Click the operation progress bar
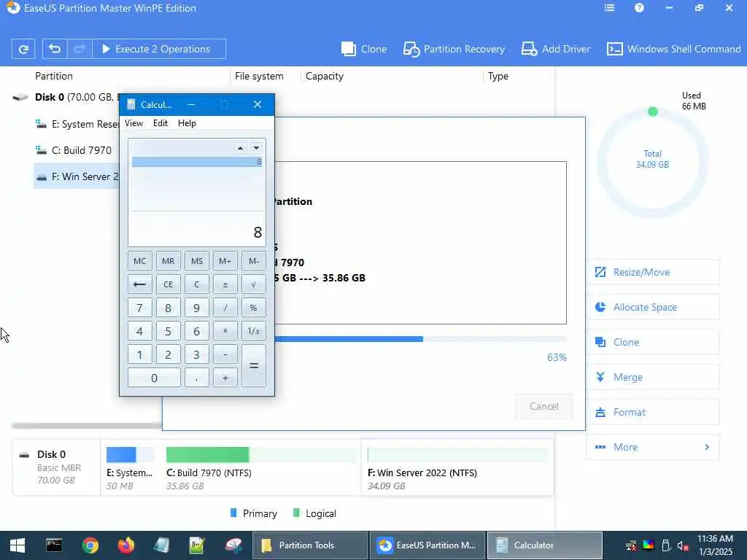The height and width of the screenshot is (560, 747). 420,339
